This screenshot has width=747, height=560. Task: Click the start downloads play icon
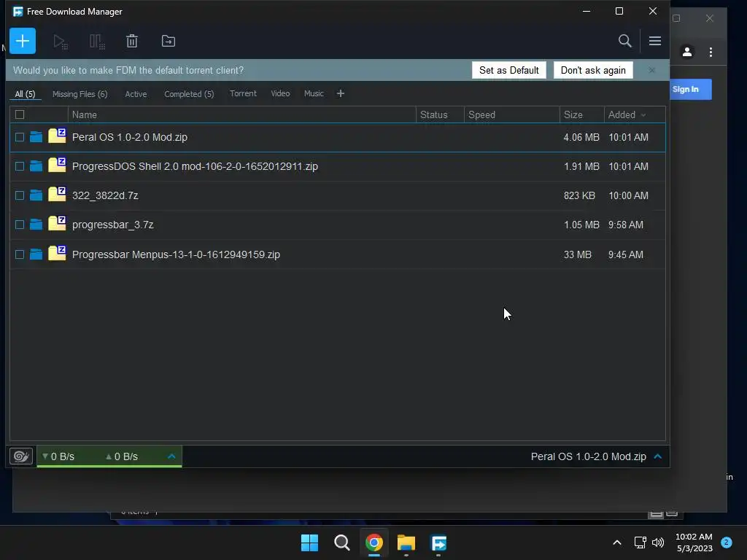[x=60, y=42]
